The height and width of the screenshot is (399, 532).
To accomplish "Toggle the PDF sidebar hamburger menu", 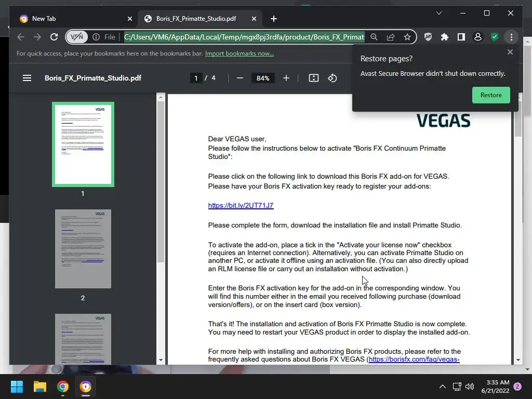I will [27, 78].
